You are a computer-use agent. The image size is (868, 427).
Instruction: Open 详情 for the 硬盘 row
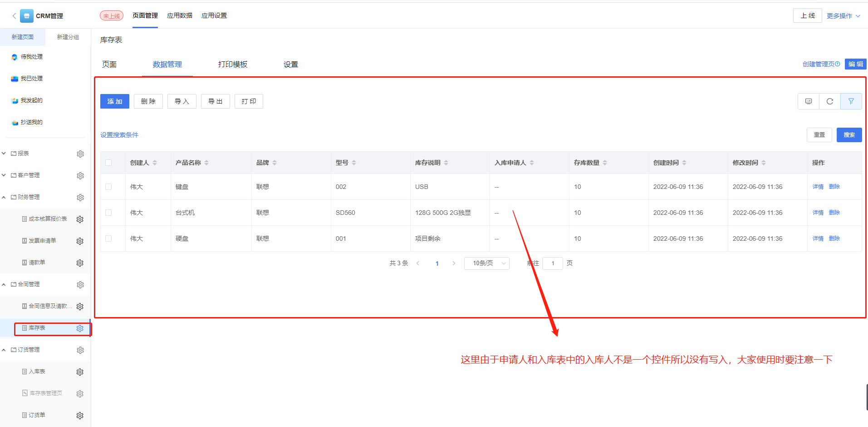[x=818, y=238]
